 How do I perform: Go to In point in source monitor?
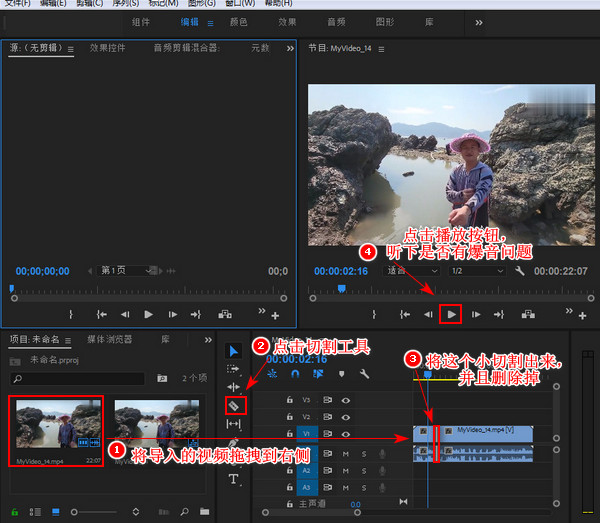(x=101, y=314)
